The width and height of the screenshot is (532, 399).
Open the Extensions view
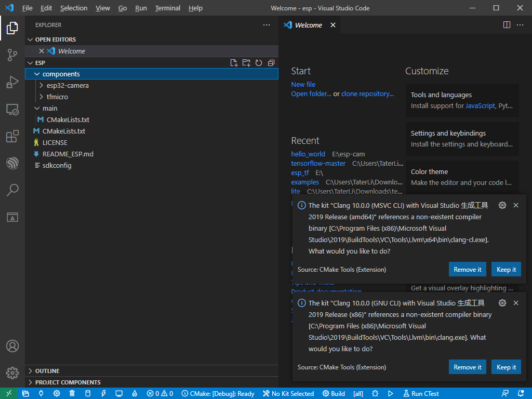click(12, 137)
